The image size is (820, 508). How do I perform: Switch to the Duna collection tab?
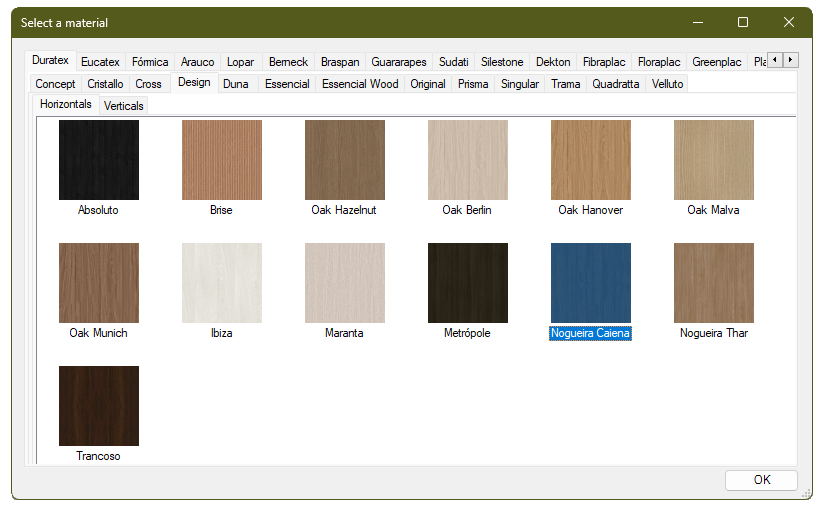point(236,84)
